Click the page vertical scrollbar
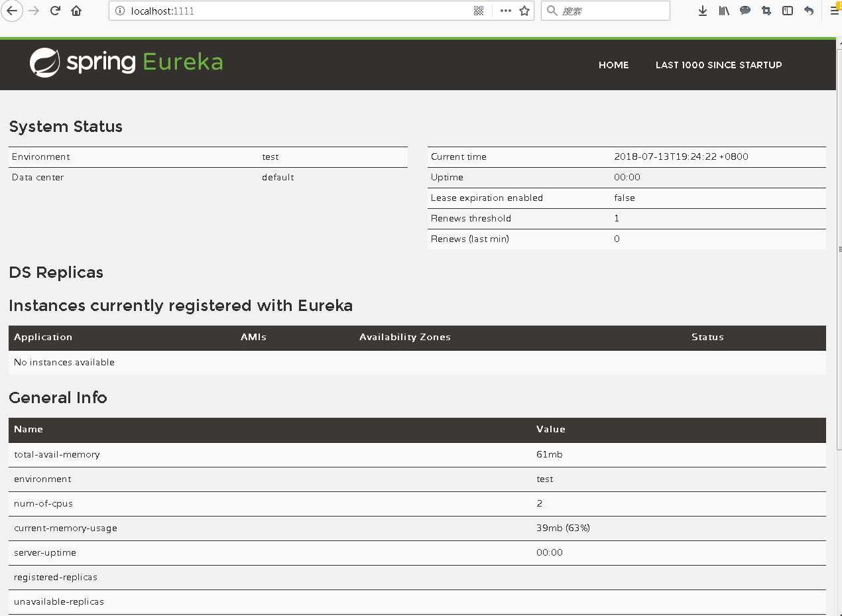The image size is (842, 616). 839,249
